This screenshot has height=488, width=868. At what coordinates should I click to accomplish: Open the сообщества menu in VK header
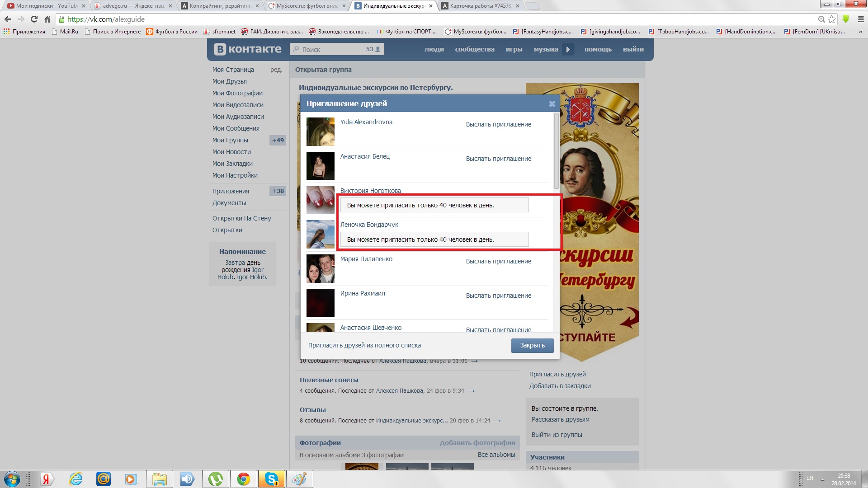point(474,49)
